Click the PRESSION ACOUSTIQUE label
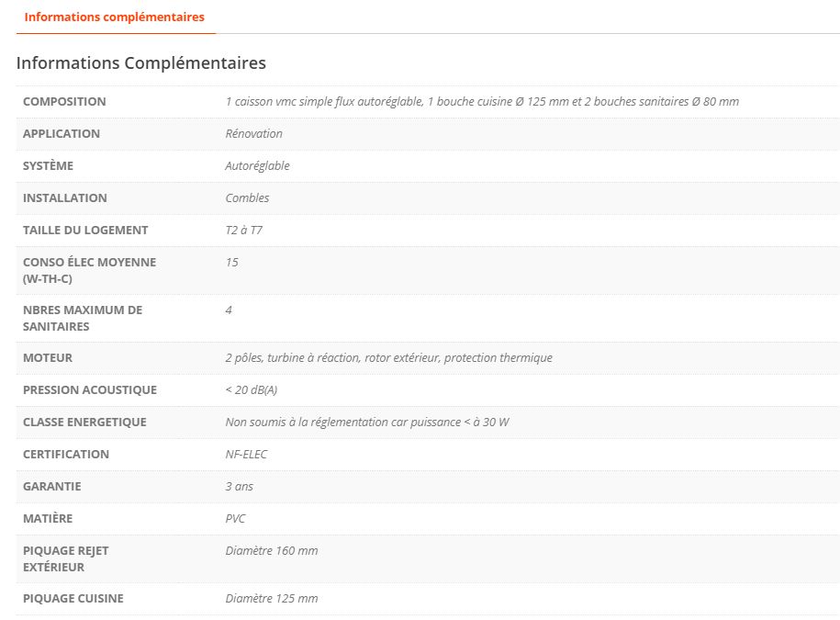Image resolution: width=840 pixels, height=620 pixels. tap(90, 390)
